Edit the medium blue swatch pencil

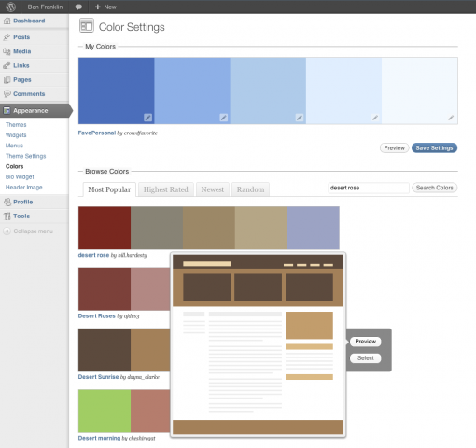(224, 118)
